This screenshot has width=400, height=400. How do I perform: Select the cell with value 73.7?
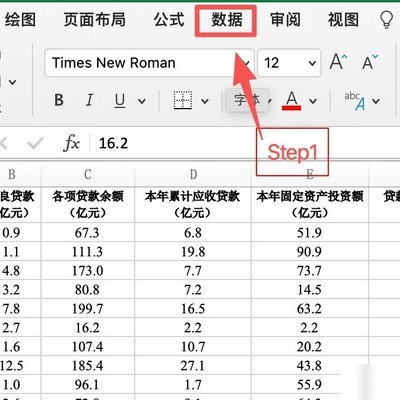pyautogui.click(x=310, y=270)
